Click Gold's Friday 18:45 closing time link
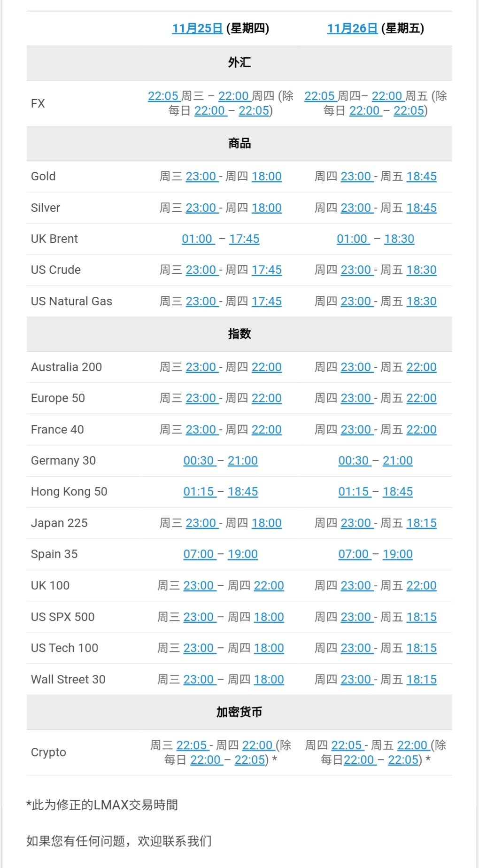The width and height of the screenshot is (479, 868). coord(421,177)
